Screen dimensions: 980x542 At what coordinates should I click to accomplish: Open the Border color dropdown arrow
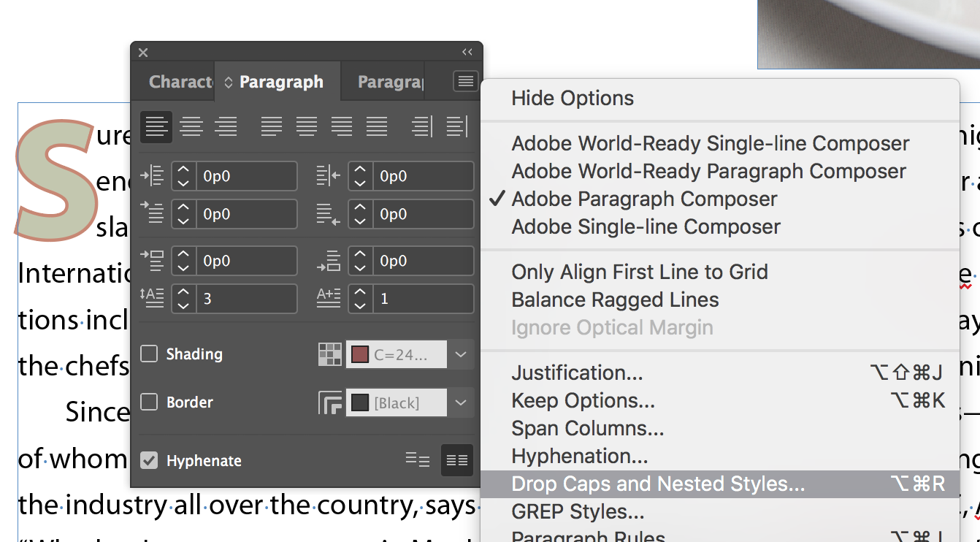(461, 402)
